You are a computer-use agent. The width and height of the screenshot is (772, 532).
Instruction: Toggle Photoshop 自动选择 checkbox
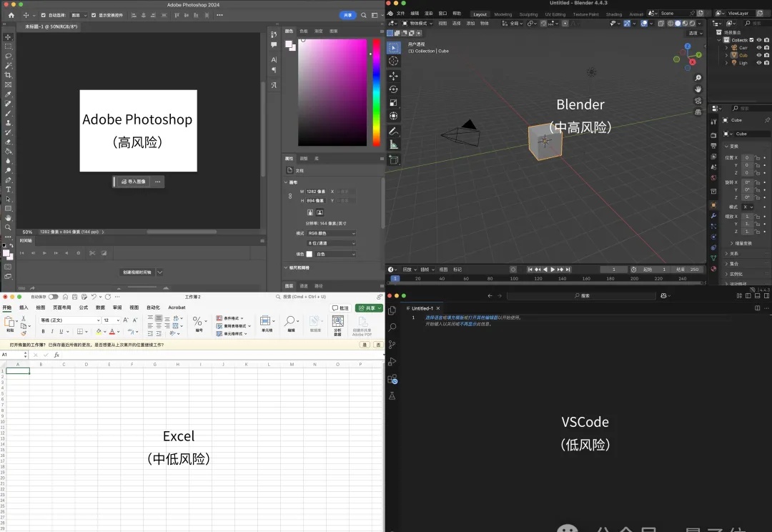click(44, 15)
